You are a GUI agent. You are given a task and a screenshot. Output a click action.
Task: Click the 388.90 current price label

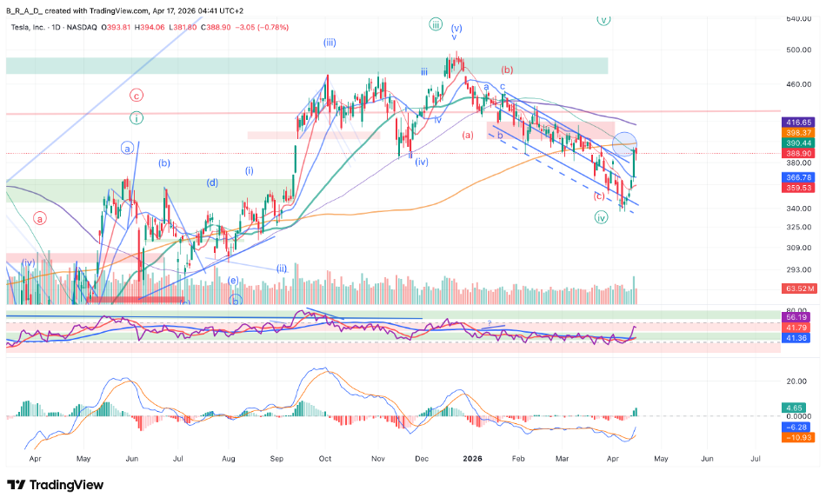tap(797, 152)
